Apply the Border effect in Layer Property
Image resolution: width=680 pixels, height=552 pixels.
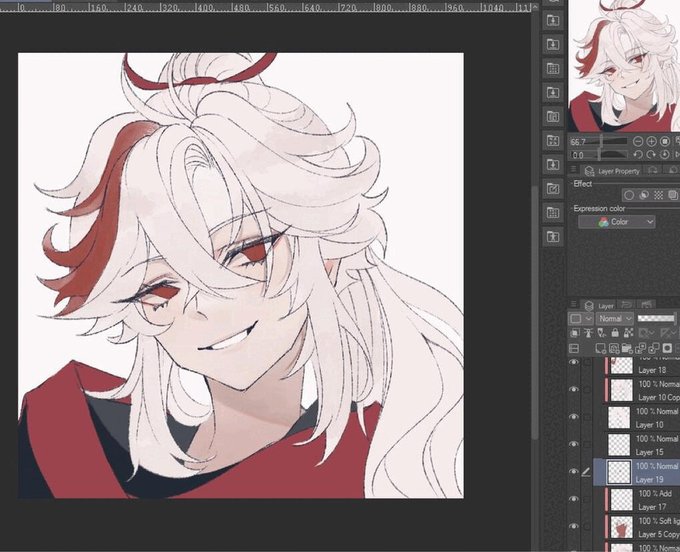pyautogui.click(x=629, y=195)
